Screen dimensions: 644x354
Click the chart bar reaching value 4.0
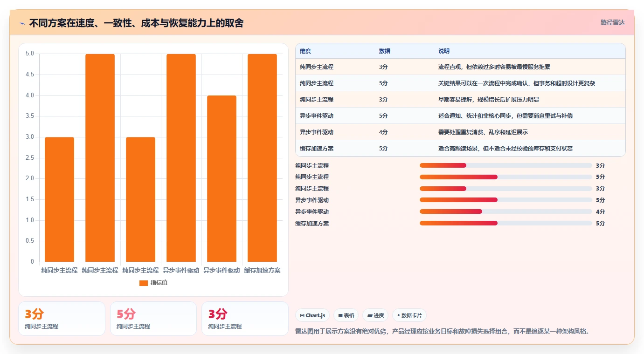pos(222,178)
